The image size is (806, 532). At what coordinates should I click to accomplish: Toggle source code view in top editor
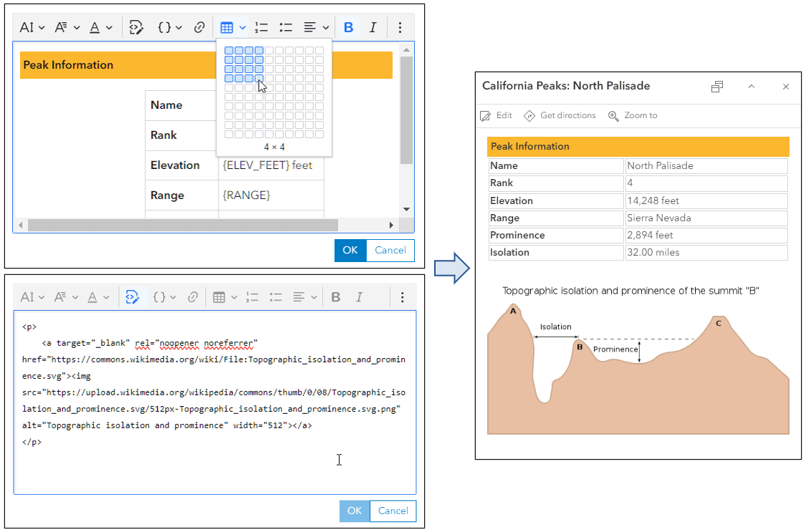[x=135, y=27]
